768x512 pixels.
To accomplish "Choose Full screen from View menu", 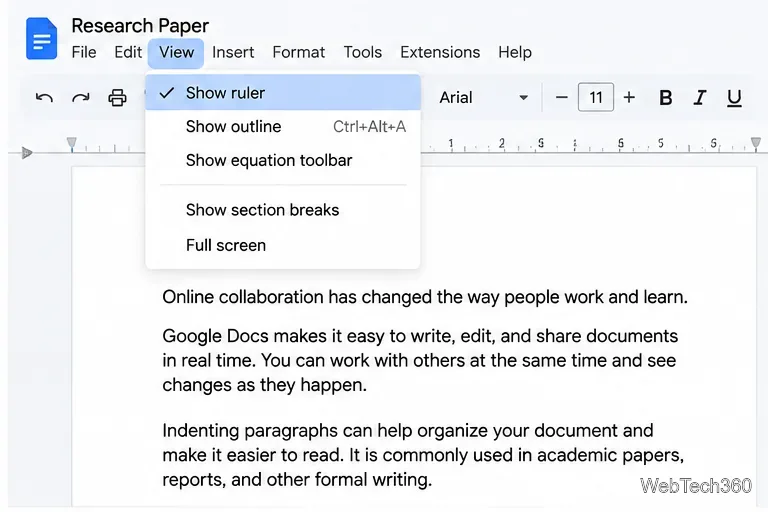I will (283, 245).
